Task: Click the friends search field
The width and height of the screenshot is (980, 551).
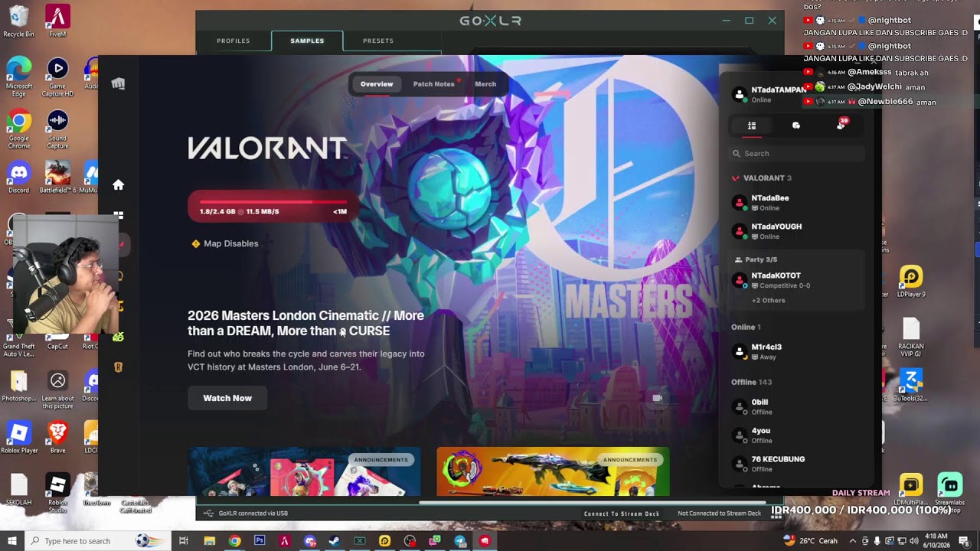Action: click(x=797, y=153)
